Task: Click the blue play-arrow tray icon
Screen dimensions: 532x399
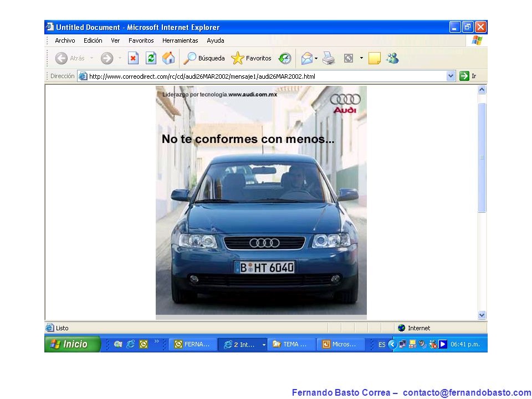Action: pyautogui.click(x=442, y=344)
